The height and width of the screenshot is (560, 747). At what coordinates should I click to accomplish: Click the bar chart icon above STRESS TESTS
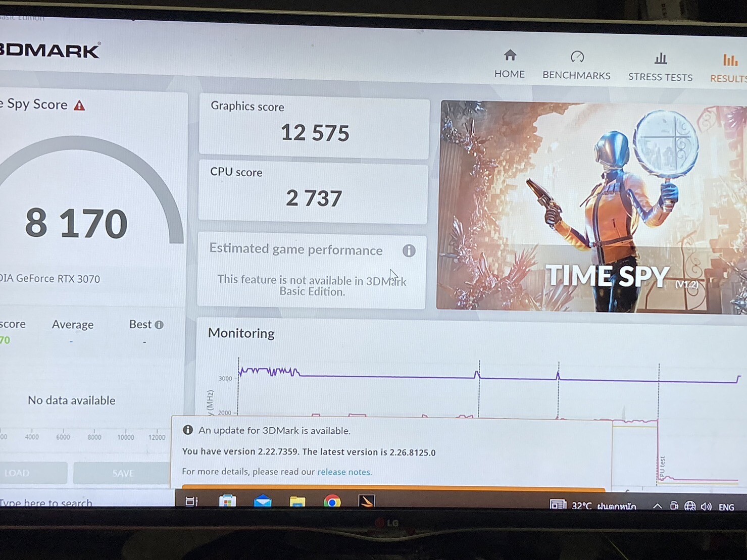tap(661, 58)
